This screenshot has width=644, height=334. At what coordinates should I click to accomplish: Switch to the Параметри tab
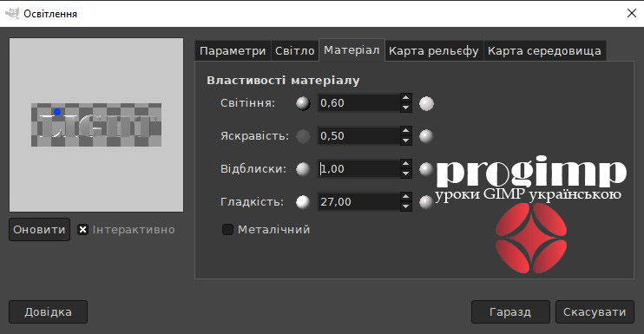click(x=233, y=51)
